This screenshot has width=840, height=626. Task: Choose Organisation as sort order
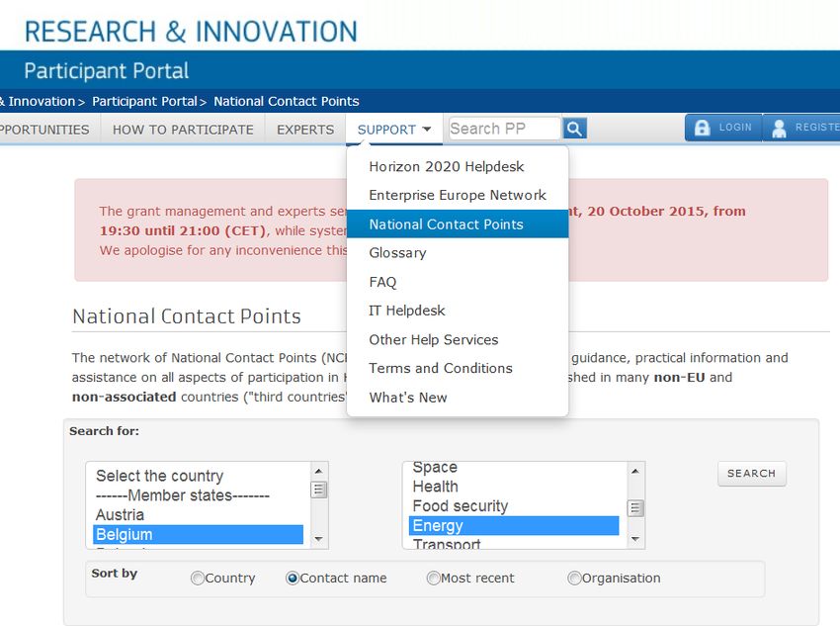coord(574,579)
